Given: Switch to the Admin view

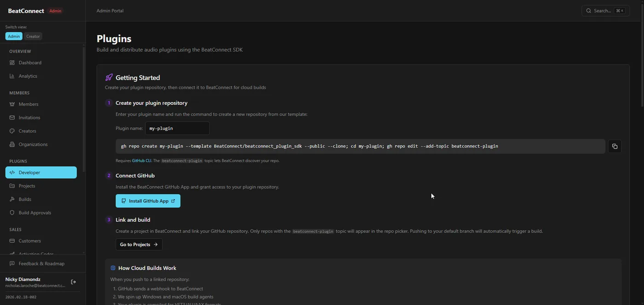Looking at the screenshot, I should 13,36.
